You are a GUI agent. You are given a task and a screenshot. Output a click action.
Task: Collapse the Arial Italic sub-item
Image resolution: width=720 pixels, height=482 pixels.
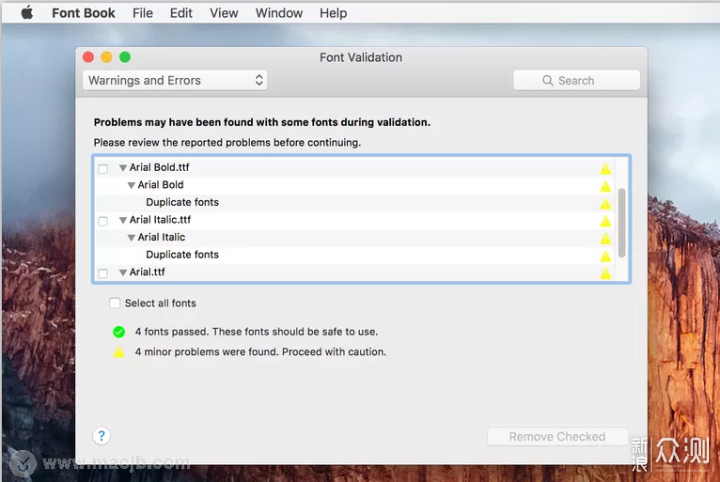(131, 238)
